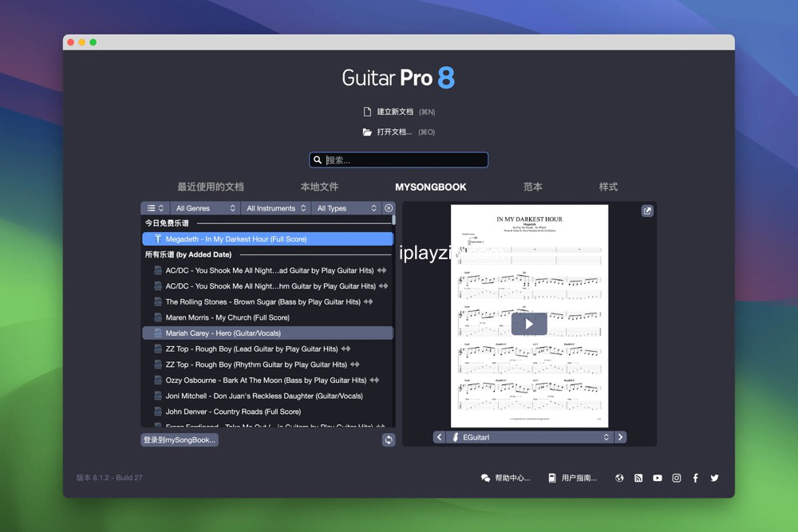Select John Denver - Country Roads row

click(267, 412)
